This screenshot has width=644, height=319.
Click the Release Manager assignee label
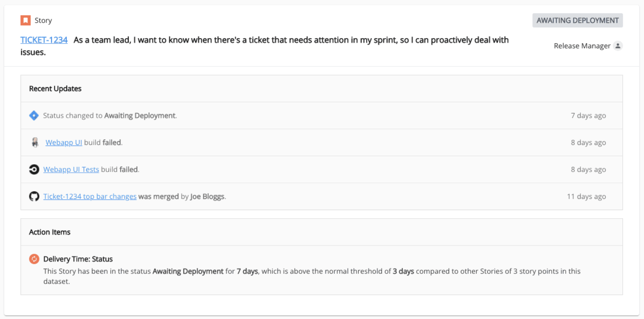582,46
